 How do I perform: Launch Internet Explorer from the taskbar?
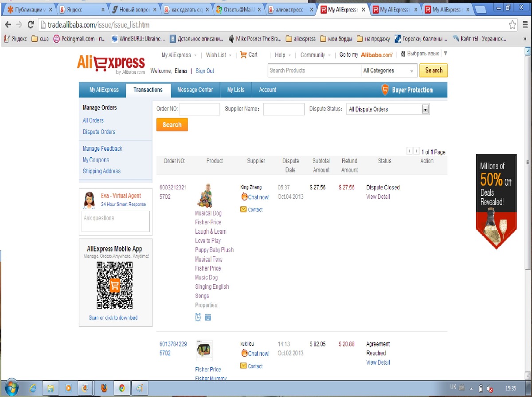[x=33, y=388]
